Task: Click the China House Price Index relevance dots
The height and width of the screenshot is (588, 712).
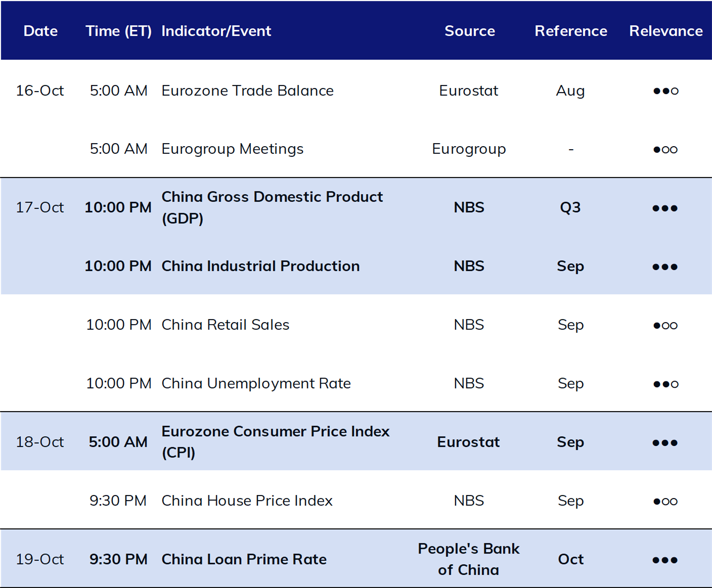Action: point(665,502)
